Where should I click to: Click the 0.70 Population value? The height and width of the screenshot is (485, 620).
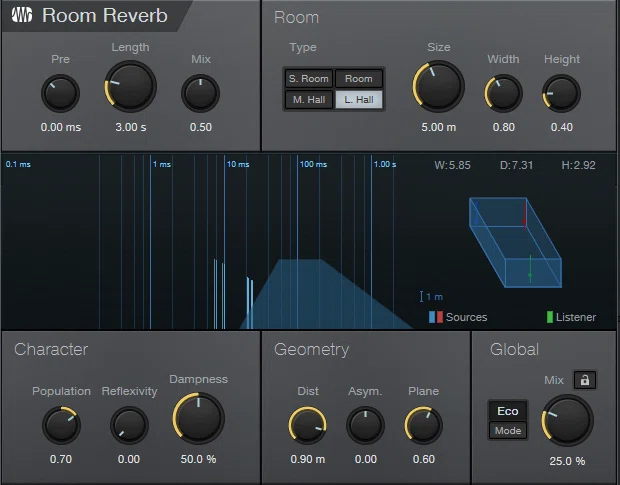(61, 459)
